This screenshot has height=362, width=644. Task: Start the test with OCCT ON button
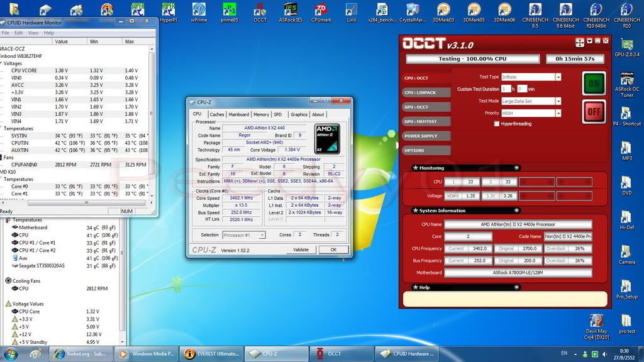pyautogui.click(x=594, y=84)
